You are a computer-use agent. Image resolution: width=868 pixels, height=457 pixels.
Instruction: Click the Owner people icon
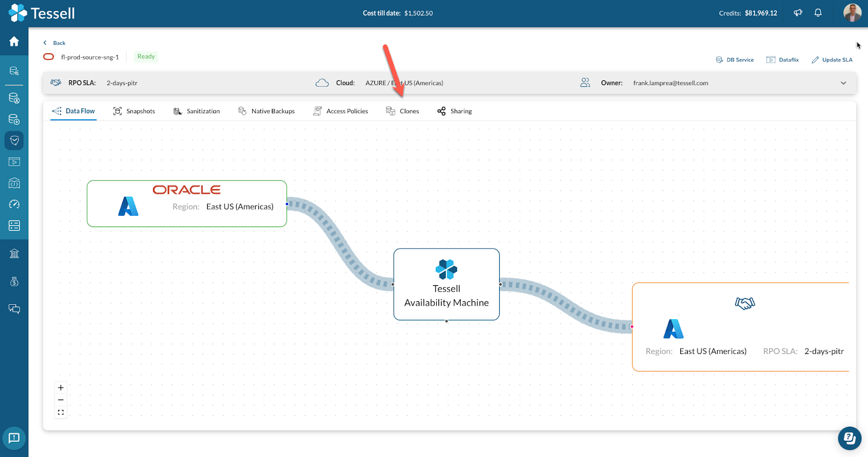coord(585,83)
